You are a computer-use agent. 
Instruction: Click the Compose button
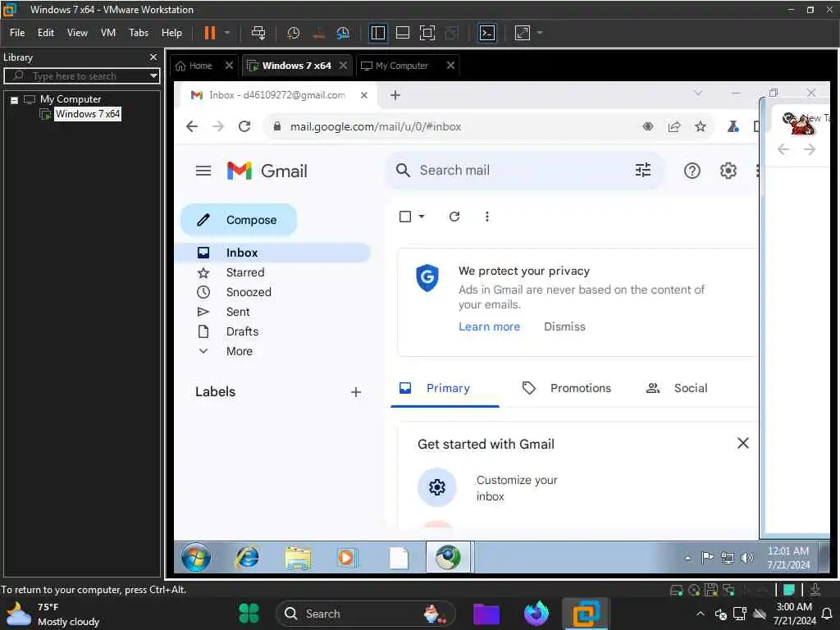coord(239,220)
